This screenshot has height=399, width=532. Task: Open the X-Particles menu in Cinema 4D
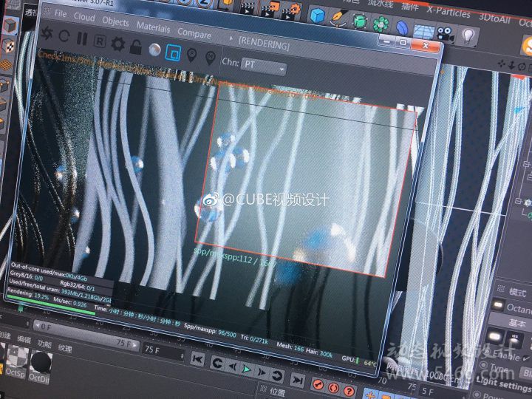pos(449,12)
